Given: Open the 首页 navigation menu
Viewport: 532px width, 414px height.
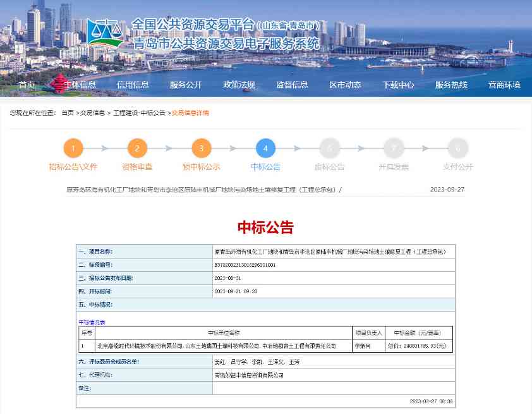Looking at the screenshot, I should 25,84.
